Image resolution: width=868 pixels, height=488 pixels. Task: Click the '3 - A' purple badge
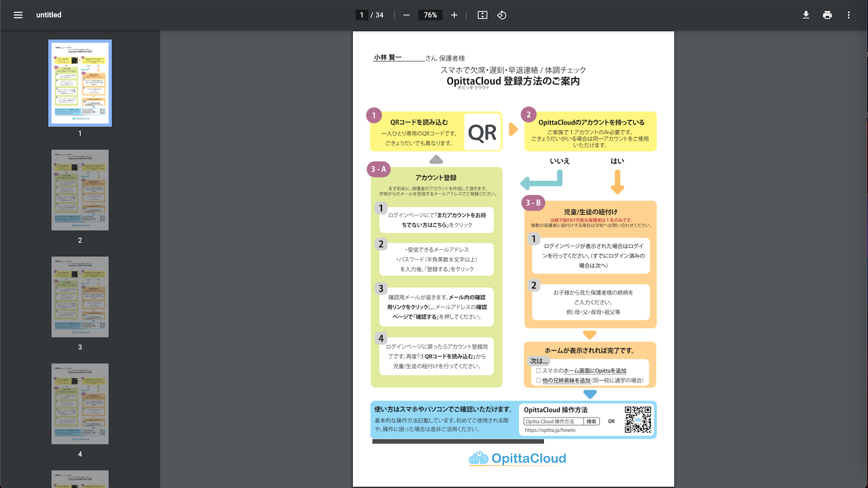[x=378, y=169]
